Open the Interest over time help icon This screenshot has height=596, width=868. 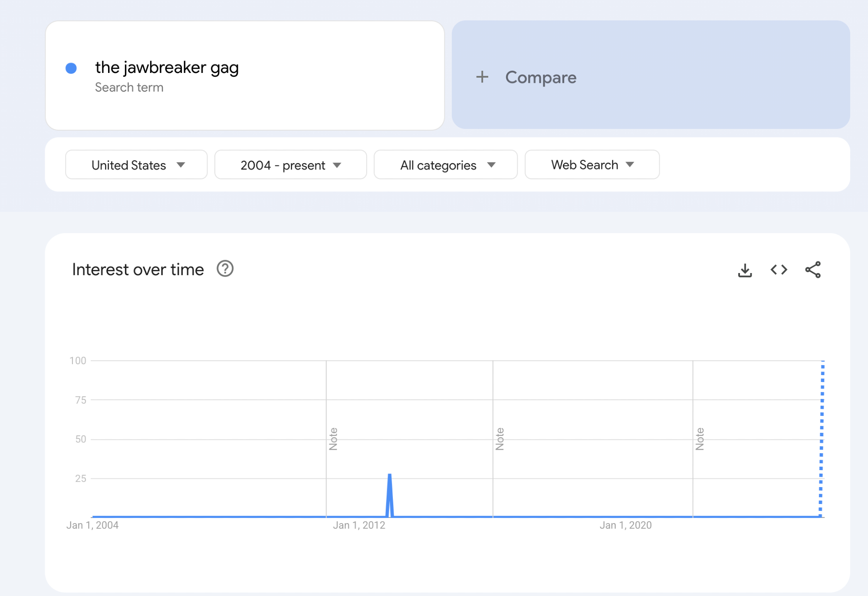[x=225, y=269]
